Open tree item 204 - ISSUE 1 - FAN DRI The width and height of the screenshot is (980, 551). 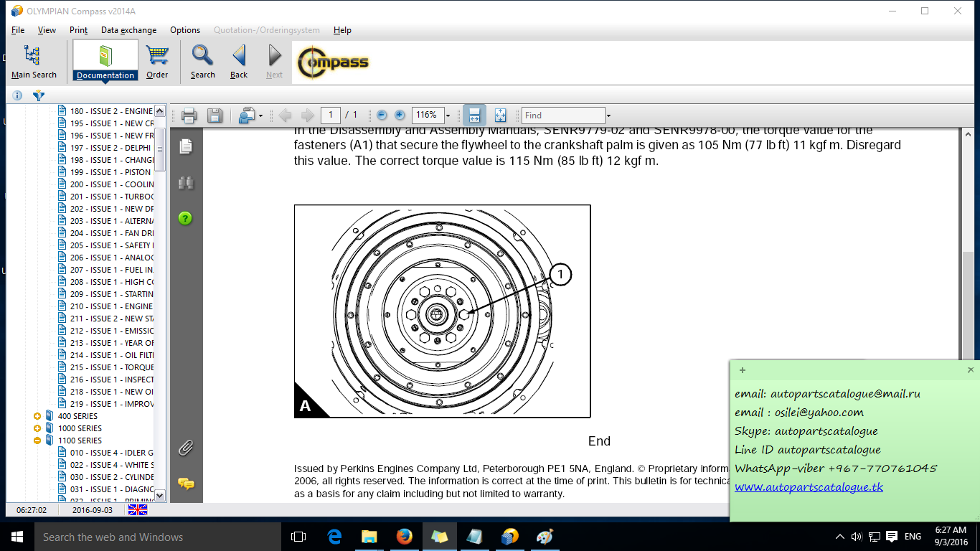coord(111,233)
